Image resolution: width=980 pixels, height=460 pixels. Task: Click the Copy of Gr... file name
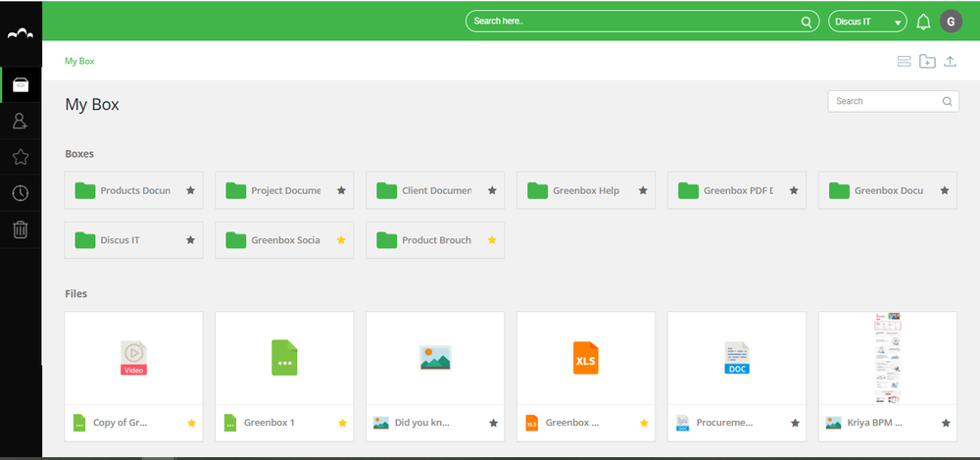[120, 423]
